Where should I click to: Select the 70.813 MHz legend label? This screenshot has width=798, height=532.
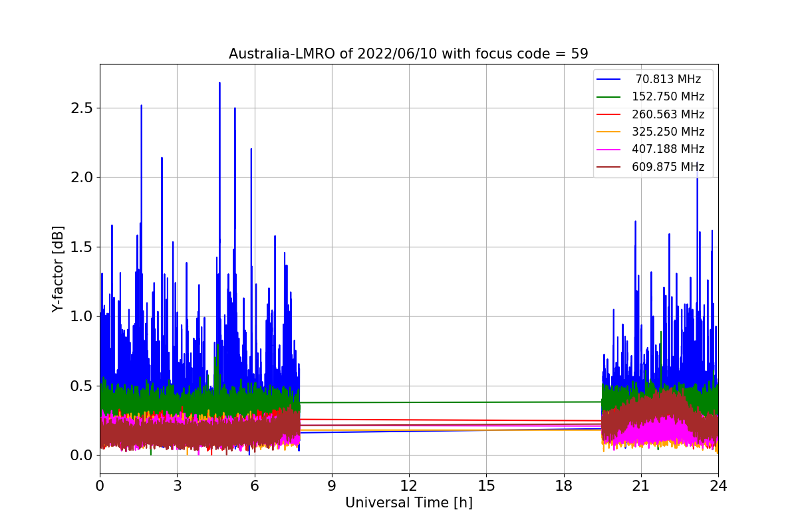668,79
